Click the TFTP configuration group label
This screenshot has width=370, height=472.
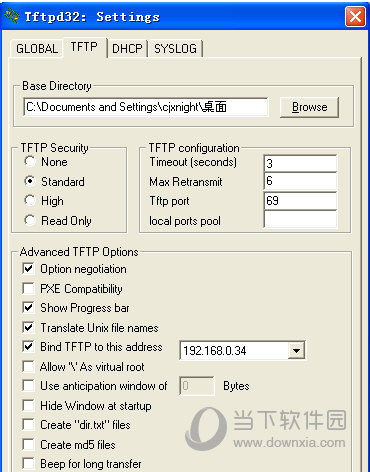[x=194, y=148]
